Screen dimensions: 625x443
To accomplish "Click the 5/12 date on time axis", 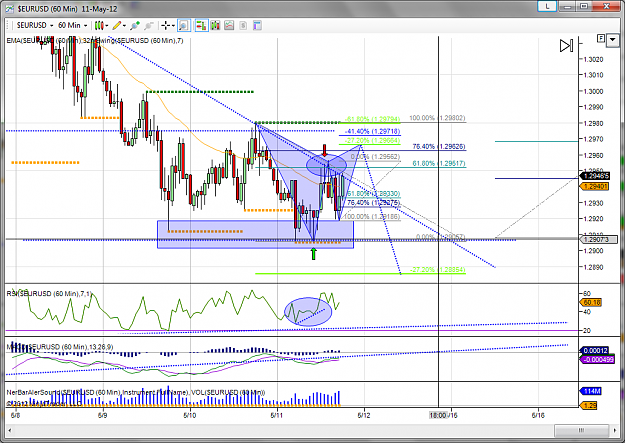I will point(364,415).
